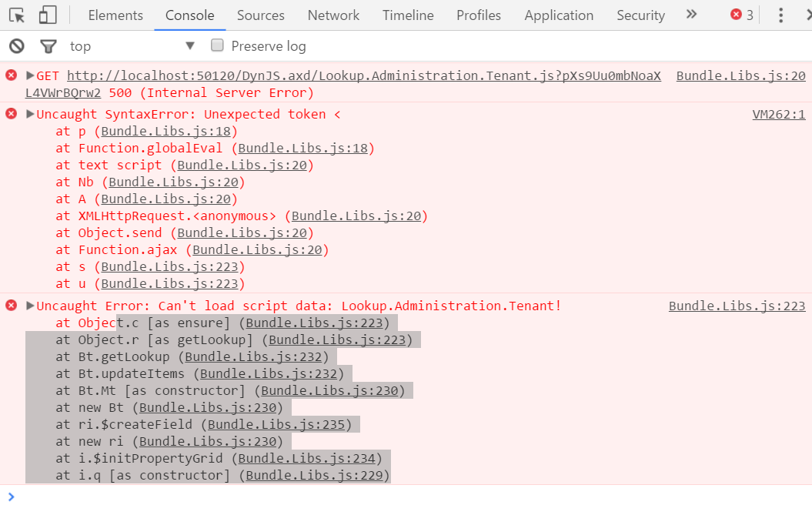The height and width of the screenshot is (505, 812).
Task: Toggle the device toolbar icon
Action: coord(47,15)
